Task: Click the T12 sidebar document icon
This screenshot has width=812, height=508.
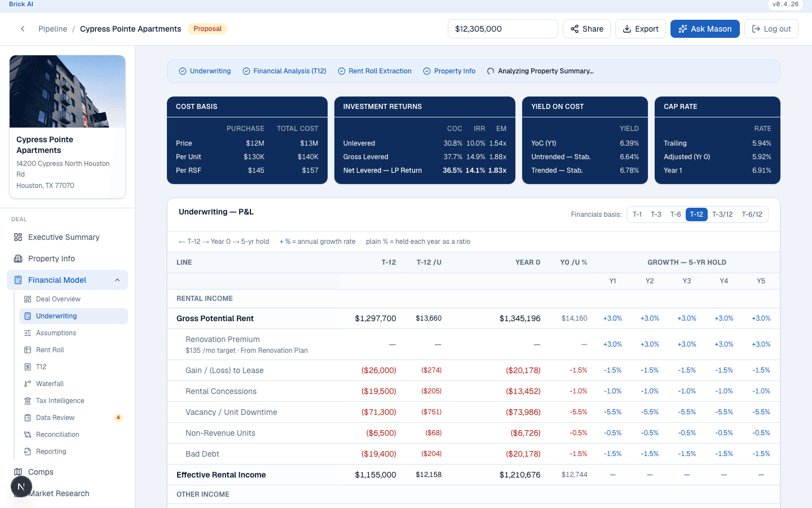Action: pyautogui.click(x=28, y=367)
